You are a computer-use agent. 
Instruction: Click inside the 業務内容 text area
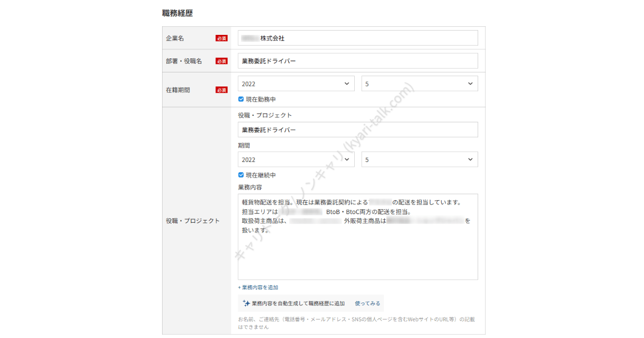pyautogui.click(x=357, y=252)
